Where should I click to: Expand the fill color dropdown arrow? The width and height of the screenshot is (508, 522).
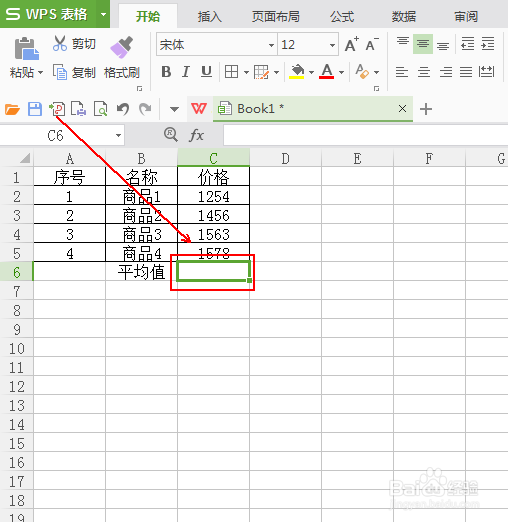(311, 72)
